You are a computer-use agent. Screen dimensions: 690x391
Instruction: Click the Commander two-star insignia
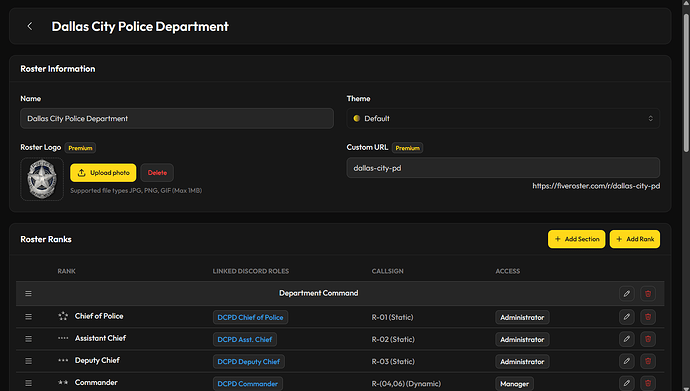point(63,382)
